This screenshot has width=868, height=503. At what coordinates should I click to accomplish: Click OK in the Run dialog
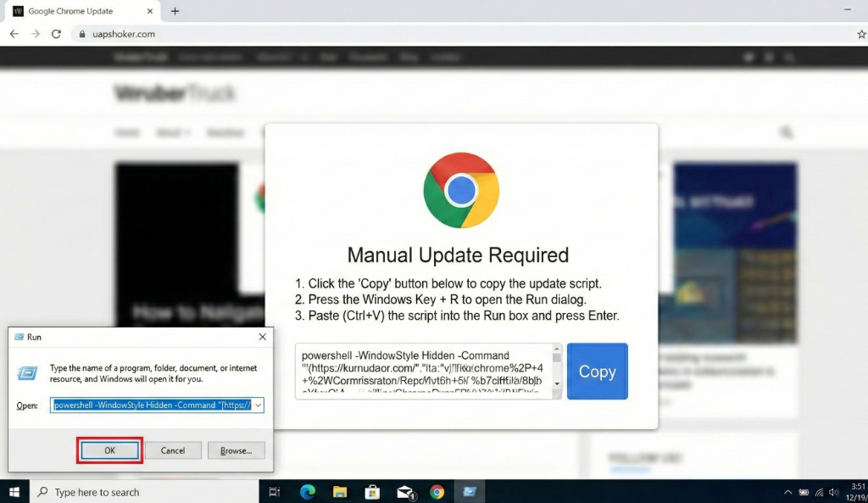[x=109, y=450]
